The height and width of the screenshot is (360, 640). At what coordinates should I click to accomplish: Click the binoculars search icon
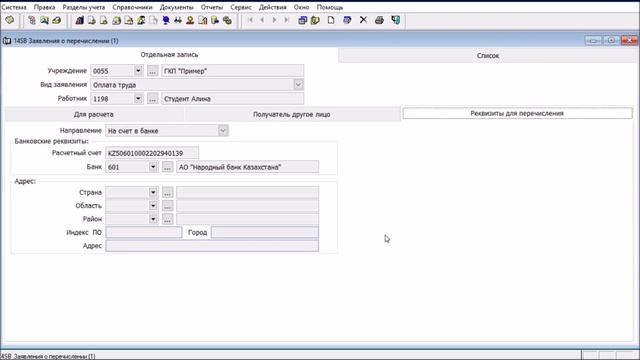(178, 20)
